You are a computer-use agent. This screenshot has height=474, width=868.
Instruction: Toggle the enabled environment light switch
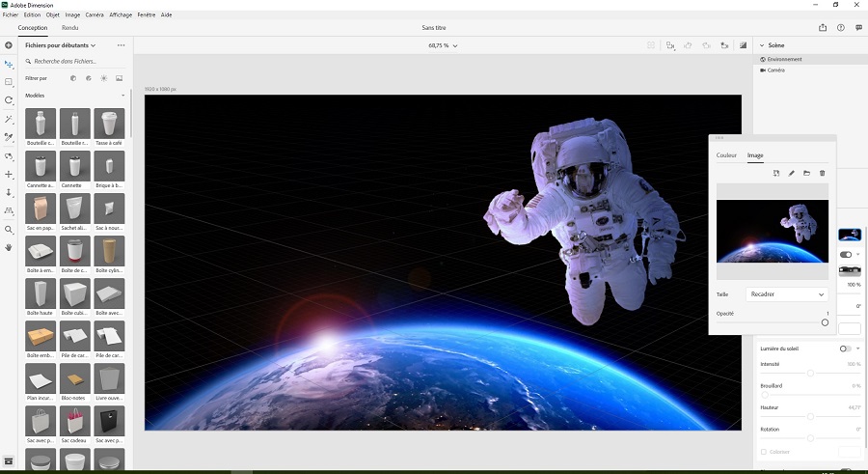[x=845, y=255]
